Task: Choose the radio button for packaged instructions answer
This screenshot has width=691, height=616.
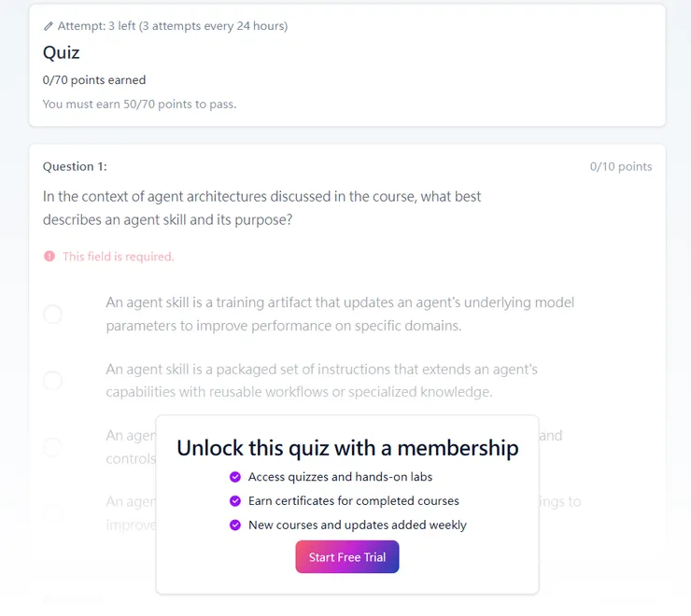Action: point(53,381)
